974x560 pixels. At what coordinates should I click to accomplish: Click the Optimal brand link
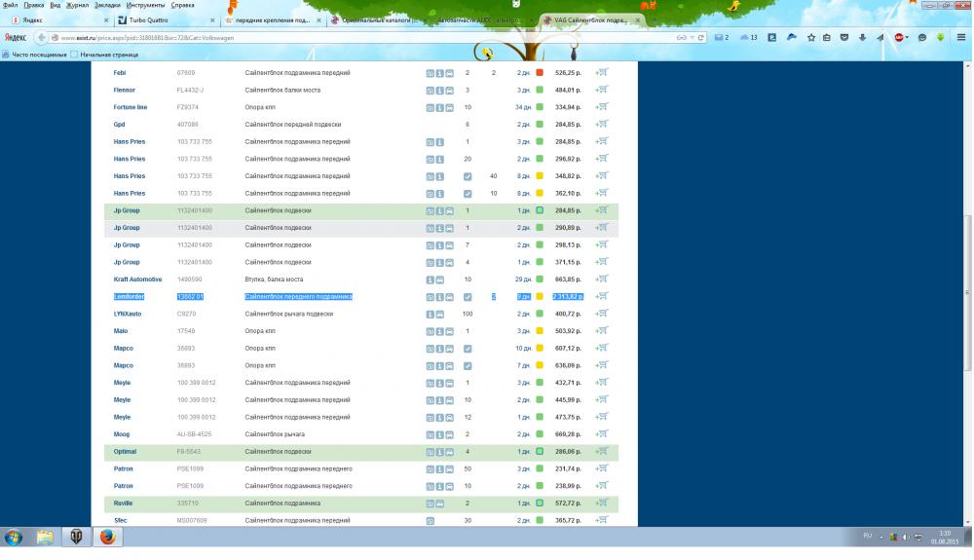click(x=125, y=452)
